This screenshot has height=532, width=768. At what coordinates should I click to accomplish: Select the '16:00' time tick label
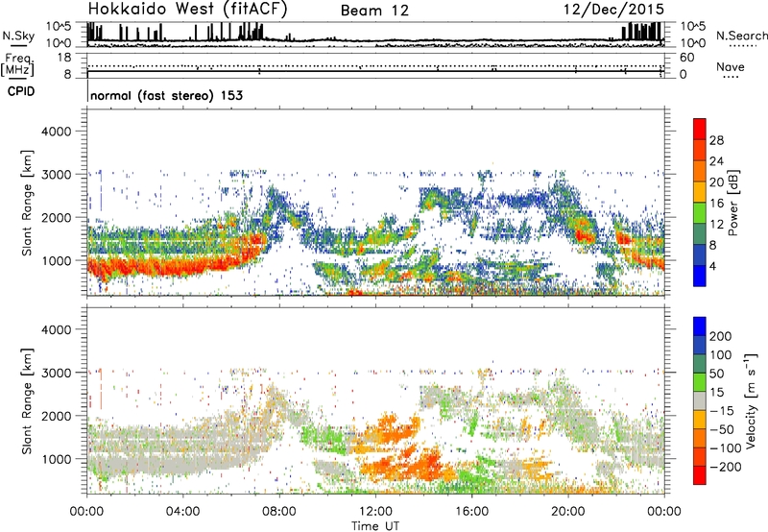471,512
